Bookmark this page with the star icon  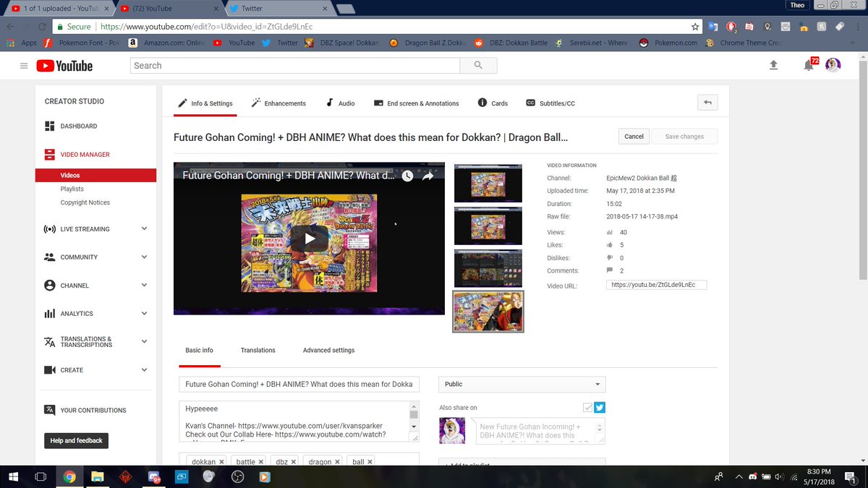click(x=695, y=27)
